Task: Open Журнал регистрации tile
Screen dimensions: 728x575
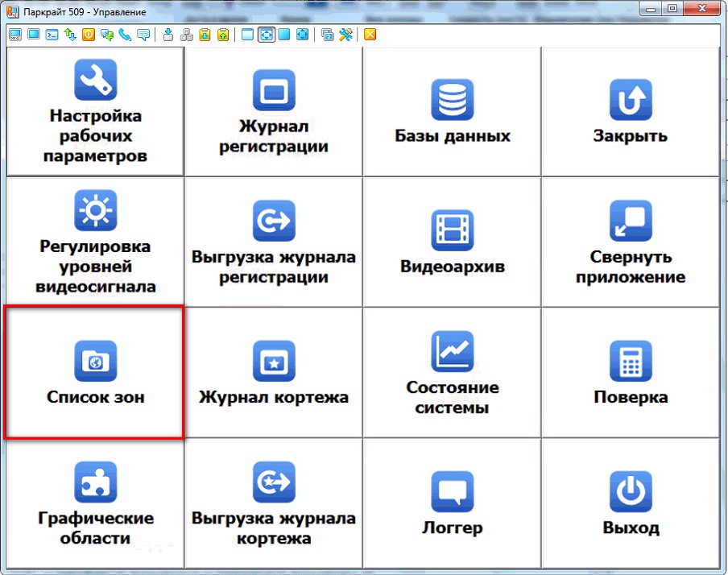Action: tap(274, 111)
